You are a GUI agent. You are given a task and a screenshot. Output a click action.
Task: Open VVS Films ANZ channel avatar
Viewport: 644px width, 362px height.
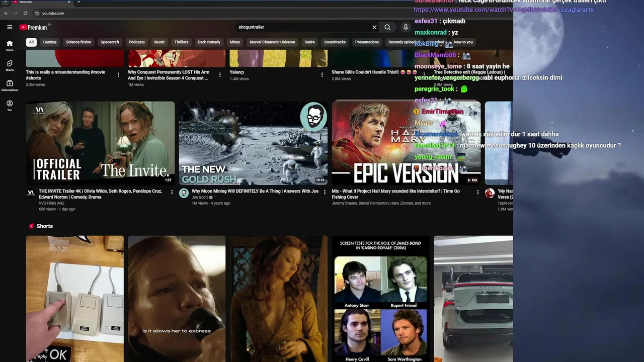tap(31, 193)
